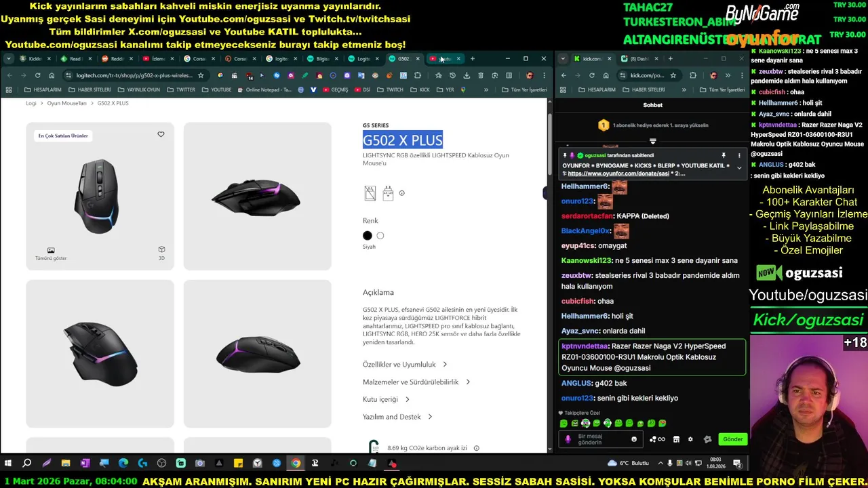Open the 3D view of the mouse
868x488 pixels.
(161, 252)
